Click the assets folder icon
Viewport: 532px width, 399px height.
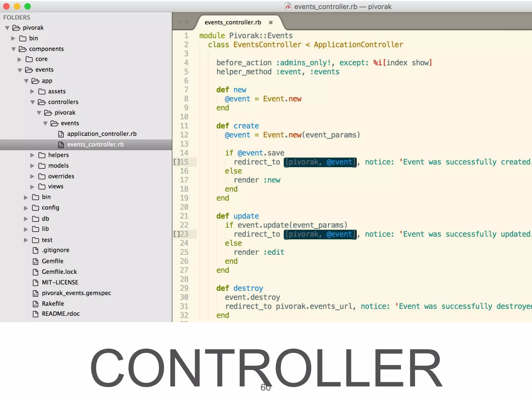click(x=42, y=91)
